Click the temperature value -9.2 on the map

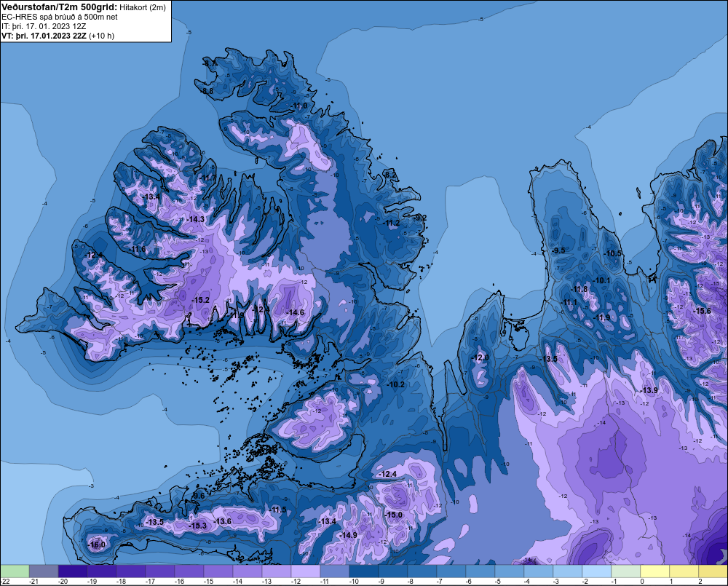420,218
